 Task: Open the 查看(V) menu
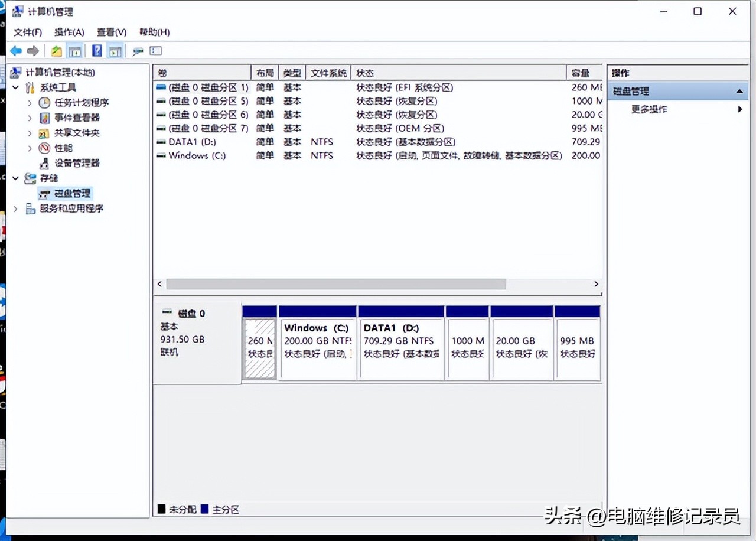[112, 32]
